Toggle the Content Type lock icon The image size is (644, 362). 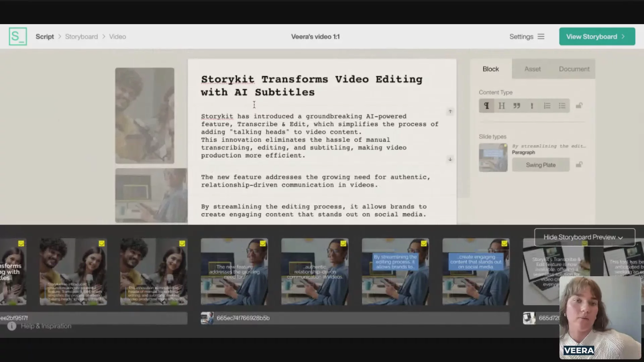tap(579, 106)
